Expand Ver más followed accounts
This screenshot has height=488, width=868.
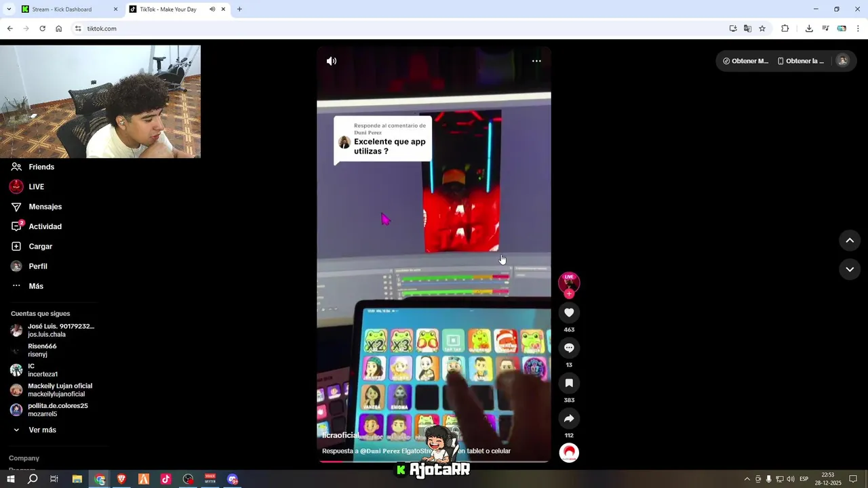point(34,430)
